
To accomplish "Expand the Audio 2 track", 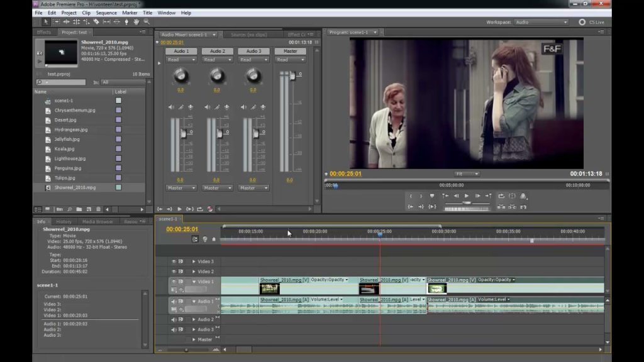I will (x=194, y=319).
